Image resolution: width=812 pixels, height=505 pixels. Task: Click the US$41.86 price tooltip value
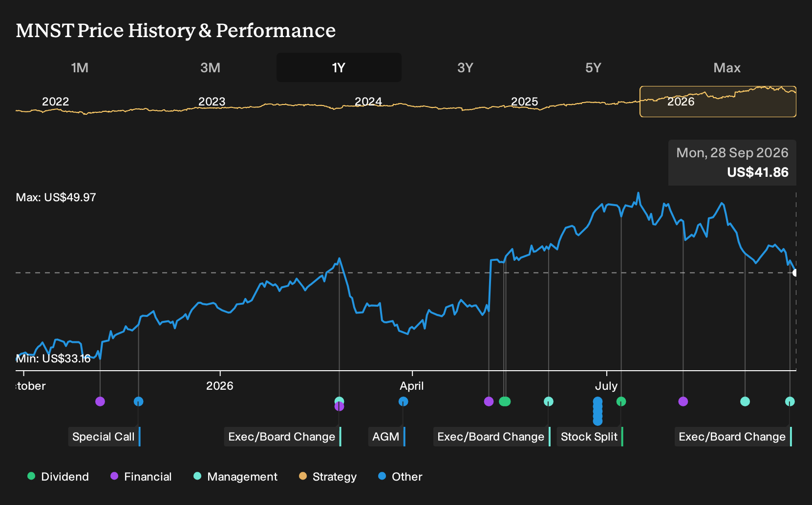pos(758,172)
